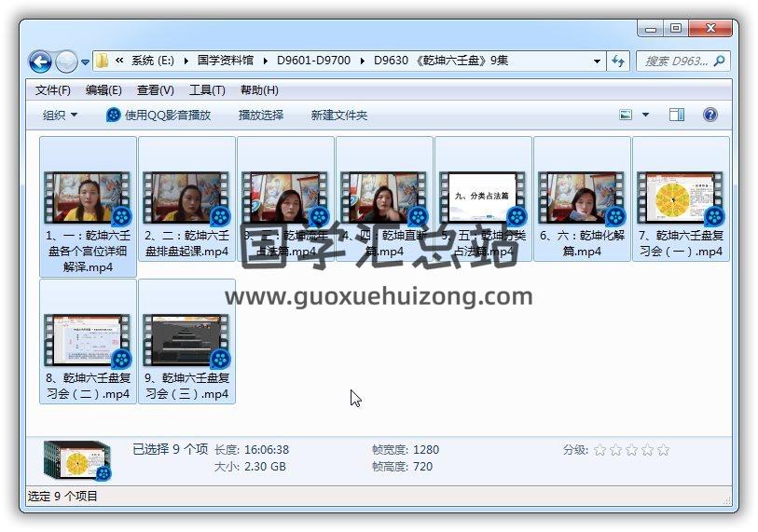Click the search magnifier icon

(720, 61)
